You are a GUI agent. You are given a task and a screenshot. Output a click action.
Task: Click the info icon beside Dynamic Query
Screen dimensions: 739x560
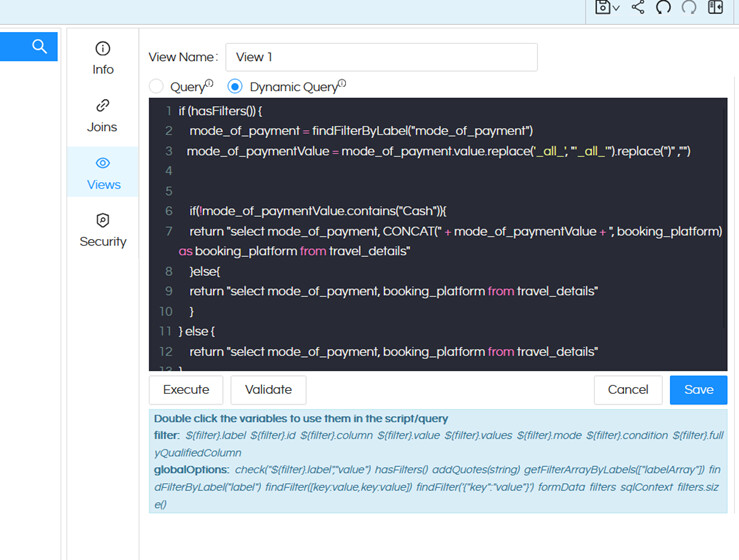[x=342, y=83]
